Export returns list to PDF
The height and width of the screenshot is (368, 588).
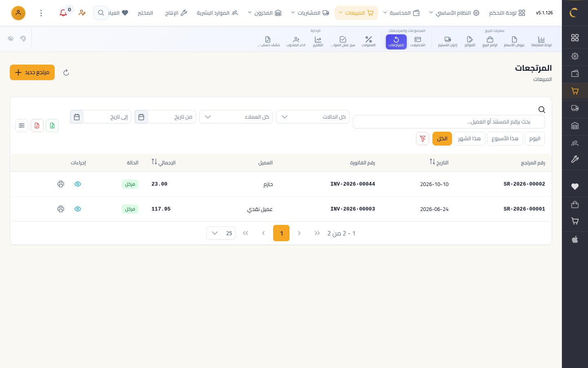pos(37,126)
